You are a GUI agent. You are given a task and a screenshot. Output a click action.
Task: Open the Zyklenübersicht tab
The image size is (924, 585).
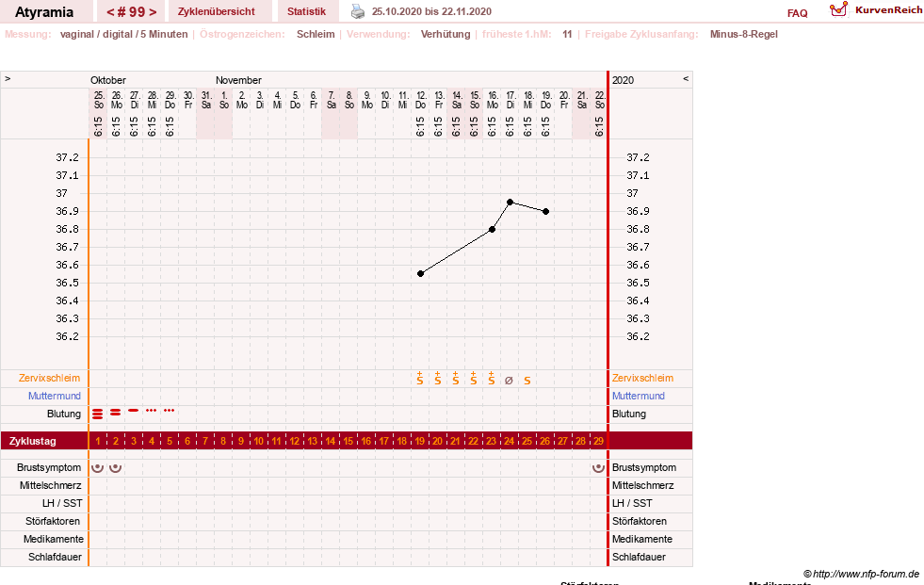[x=217, y=11]
